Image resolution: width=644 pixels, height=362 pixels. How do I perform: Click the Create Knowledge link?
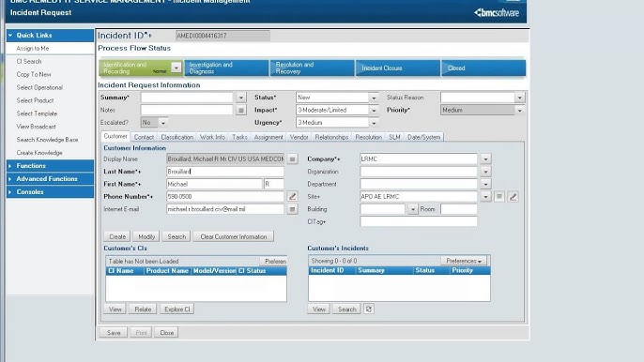point(39,153)
